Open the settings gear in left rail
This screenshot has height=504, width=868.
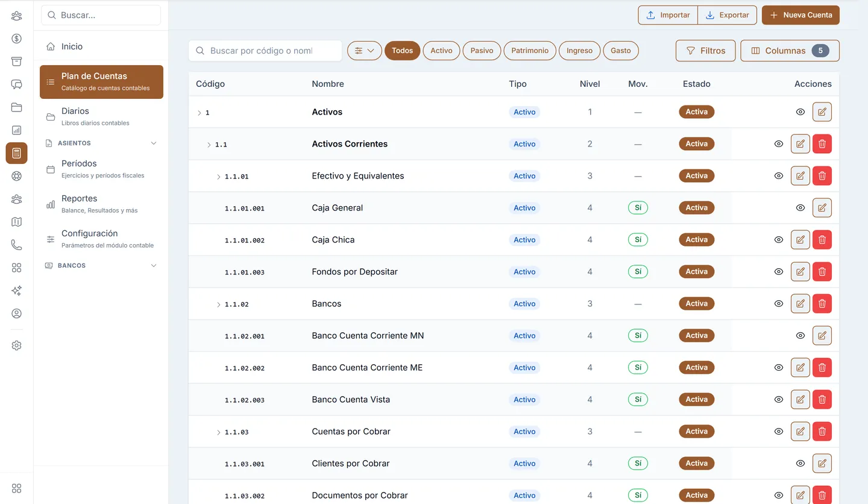(x=16, y=345)
